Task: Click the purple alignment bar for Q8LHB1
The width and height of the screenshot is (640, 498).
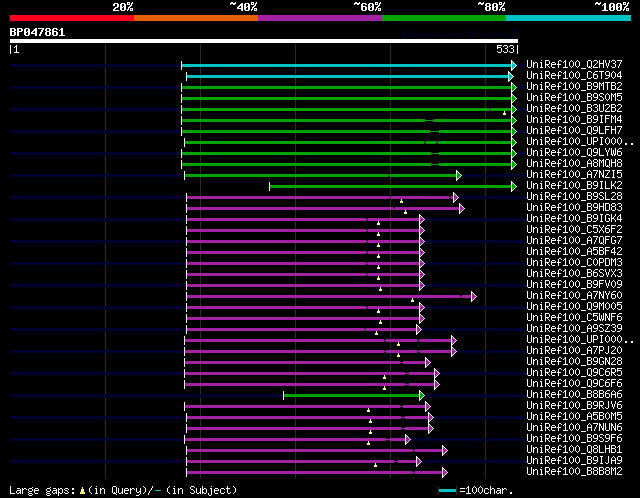Action: 315,451
